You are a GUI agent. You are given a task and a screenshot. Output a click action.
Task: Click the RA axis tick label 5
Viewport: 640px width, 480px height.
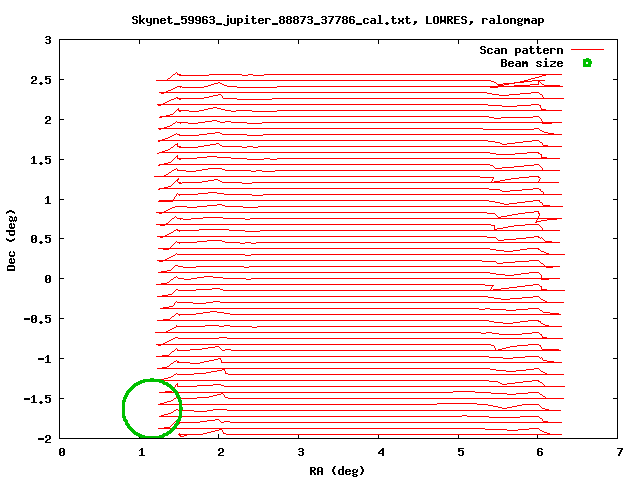point(460,452)
